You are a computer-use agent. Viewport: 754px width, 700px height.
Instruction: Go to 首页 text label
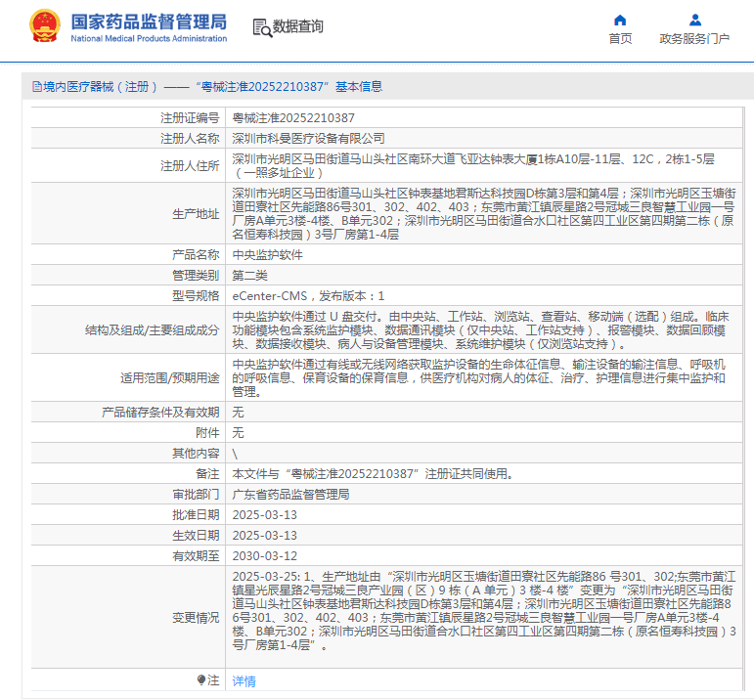(x=620, y=39)
